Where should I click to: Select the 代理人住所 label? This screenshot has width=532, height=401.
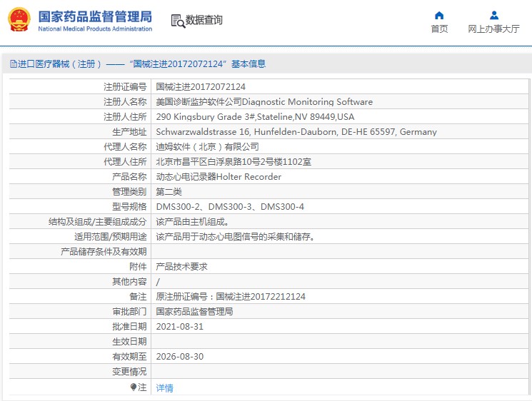coord(125,162)
